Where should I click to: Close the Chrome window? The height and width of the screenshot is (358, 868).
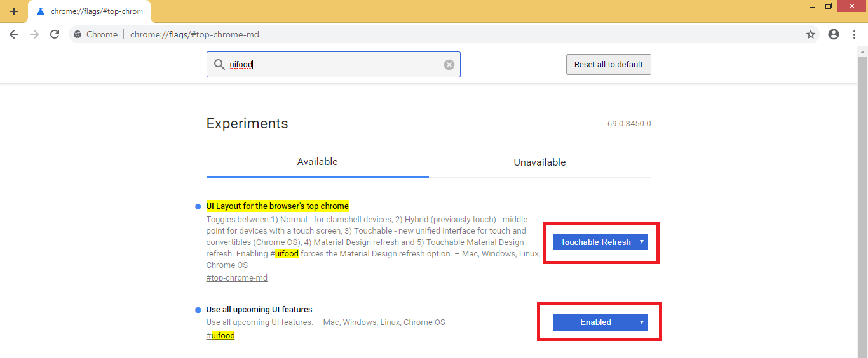[853, 6]
